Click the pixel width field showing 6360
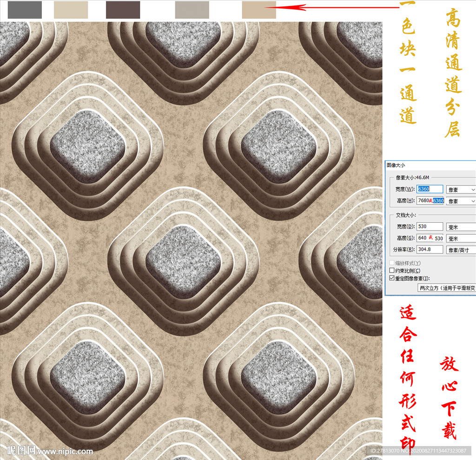 [430, 189]
